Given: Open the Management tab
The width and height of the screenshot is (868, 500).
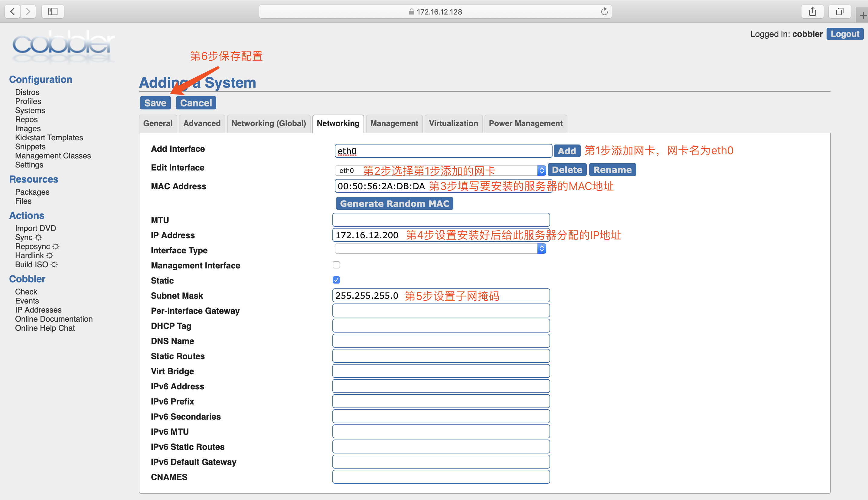Looking at the screenshot, I should pos(394,123).
